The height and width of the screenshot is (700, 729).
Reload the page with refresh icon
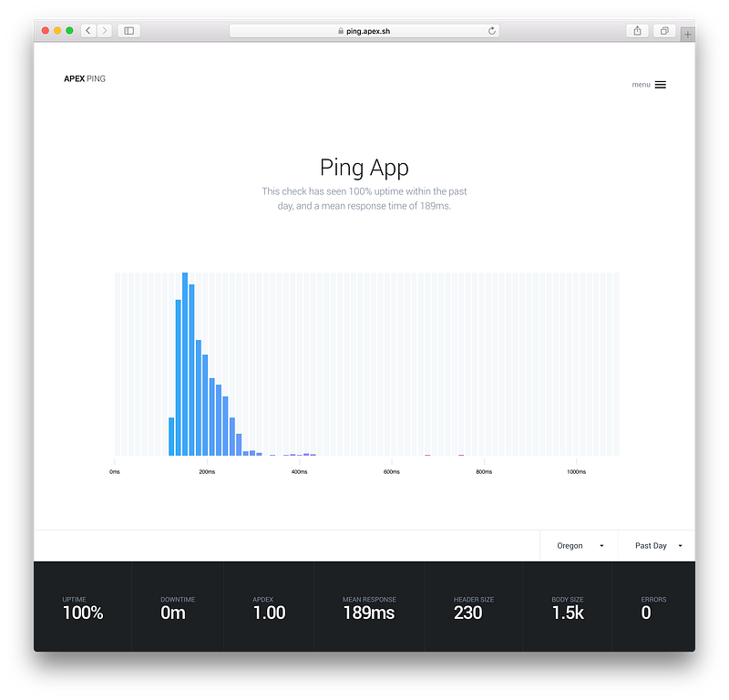pos(492,31)
